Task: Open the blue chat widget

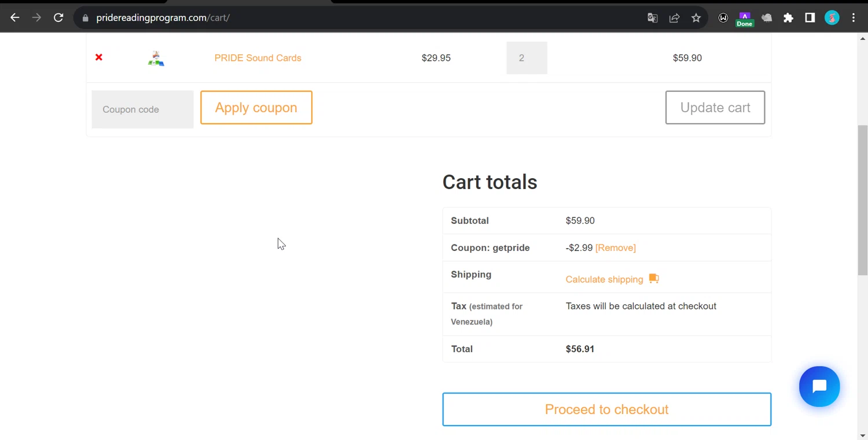Action: (819, 386)
